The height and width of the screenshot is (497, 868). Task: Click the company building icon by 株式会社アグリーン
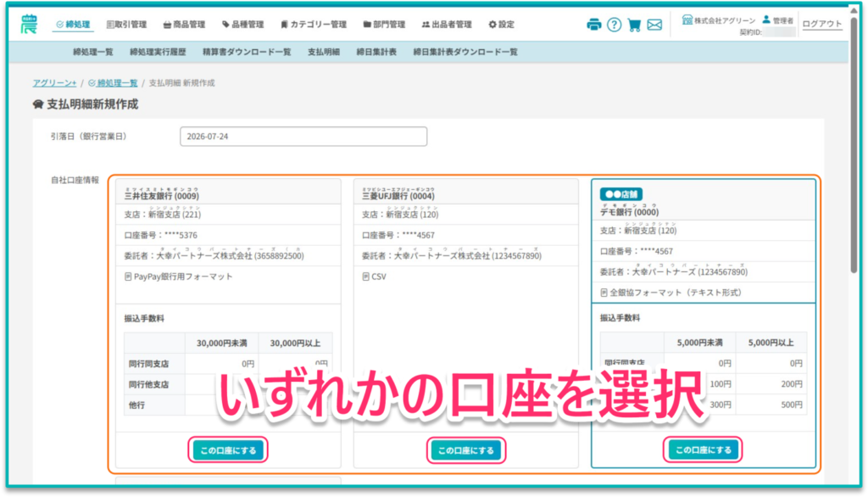click(x=687, y=20)
